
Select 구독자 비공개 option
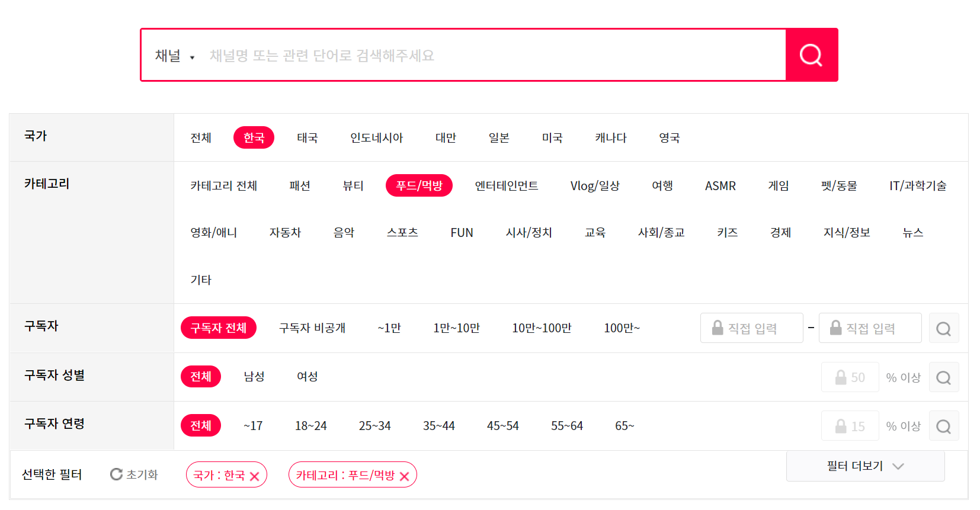click(x=312, y=328)
